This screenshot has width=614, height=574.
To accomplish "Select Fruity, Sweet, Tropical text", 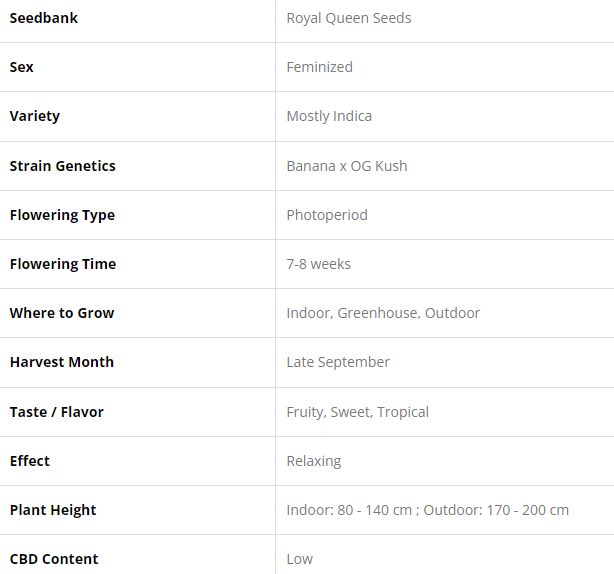I will [x=357, y=412].
